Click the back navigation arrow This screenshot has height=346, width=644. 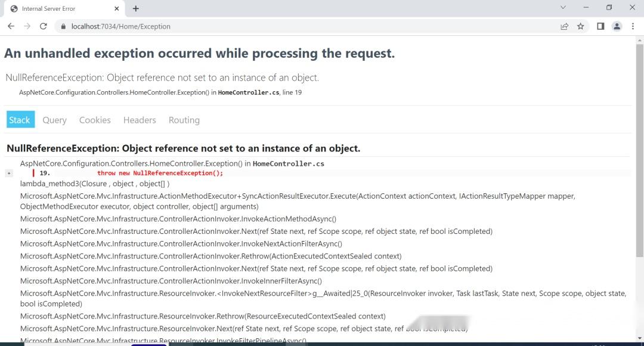(x=11, y=26)
